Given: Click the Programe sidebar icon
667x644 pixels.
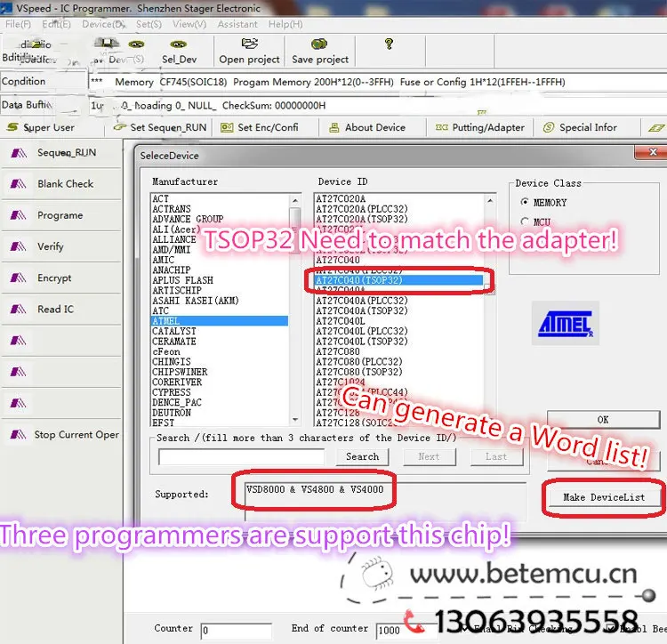Looking at the screenshot, I should 19,215.
